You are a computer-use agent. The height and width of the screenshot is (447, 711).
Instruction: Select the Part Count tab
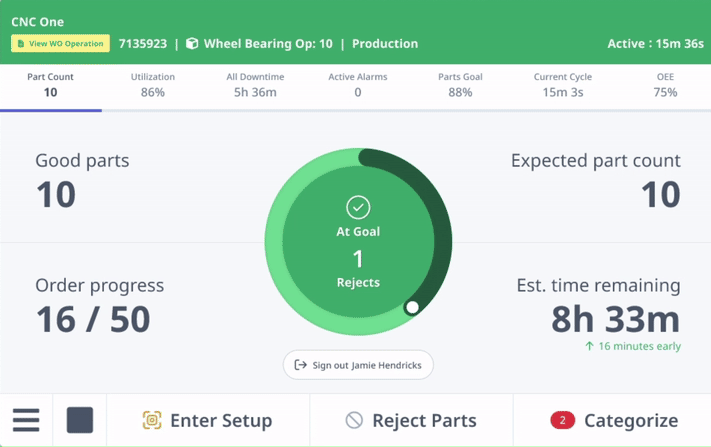(50, 85)
